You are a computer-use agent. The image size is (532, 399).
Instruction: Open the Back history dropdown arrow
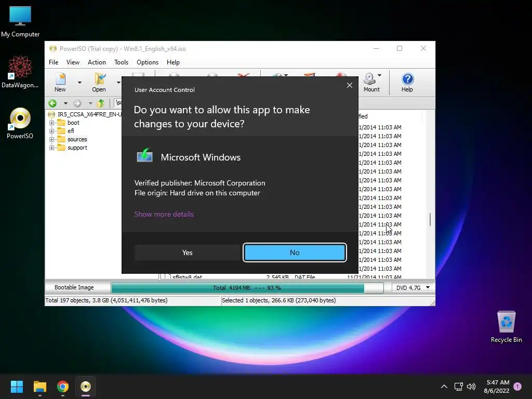tap(65, 103)
